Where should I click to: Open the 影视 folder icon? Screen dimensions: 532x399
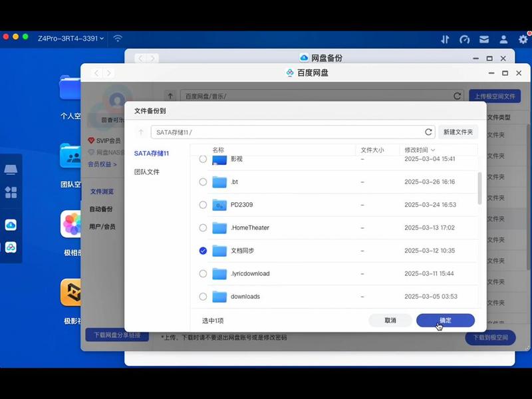pos(219,160)
